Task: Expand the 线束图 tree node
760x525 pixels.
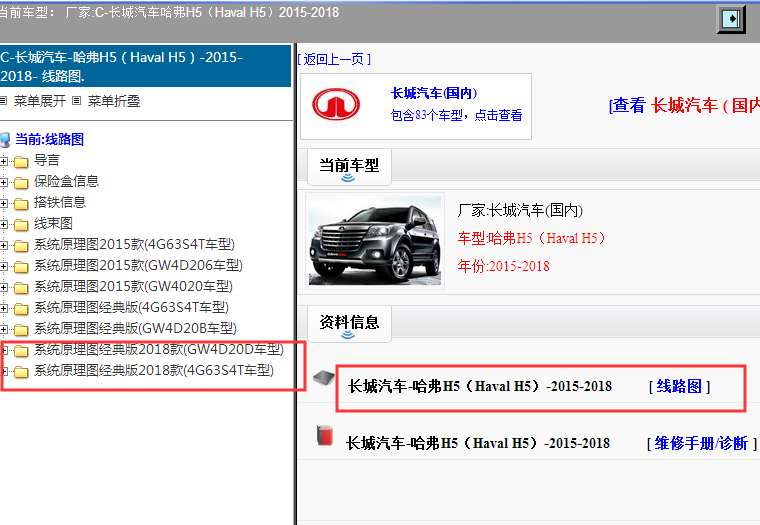Action: coord(4,225)
